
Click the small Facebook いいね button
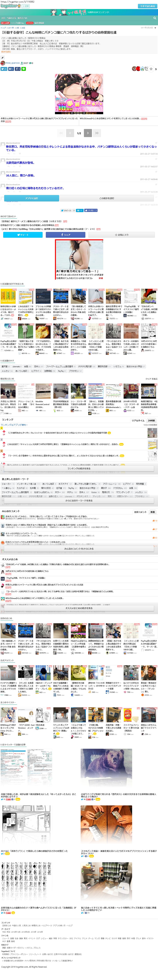click(91, 210)
